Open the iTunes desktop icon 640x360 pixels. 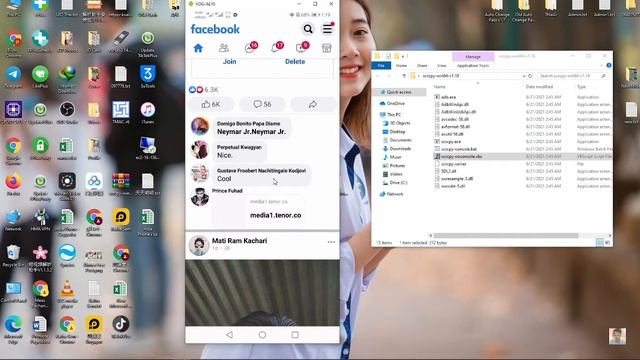tap(148, 113)
